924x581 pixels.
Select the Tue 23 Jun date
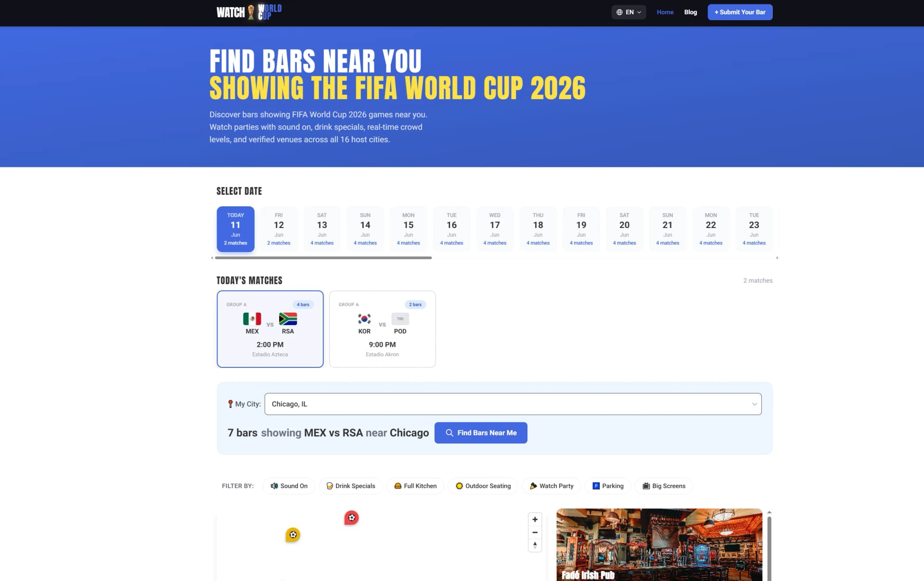click(x=754, y=229)
